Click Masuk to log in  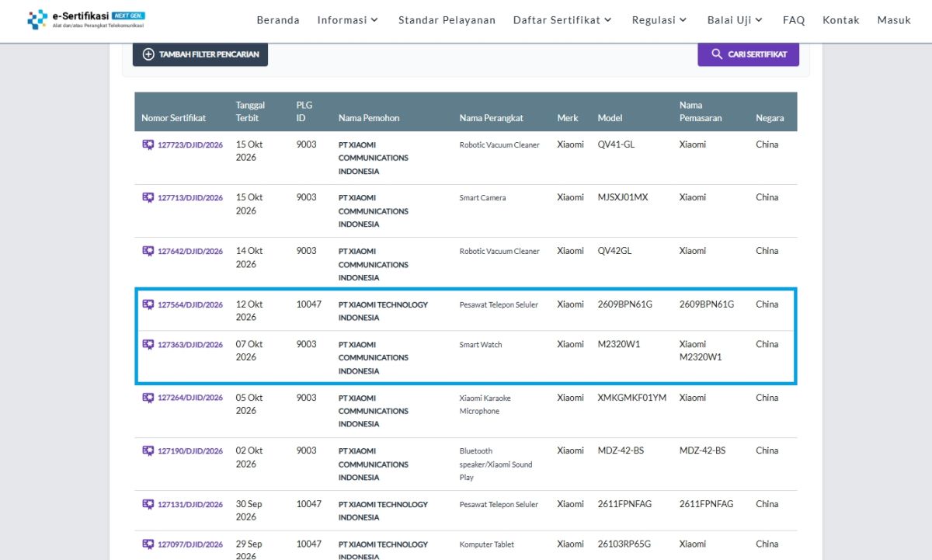894,20
